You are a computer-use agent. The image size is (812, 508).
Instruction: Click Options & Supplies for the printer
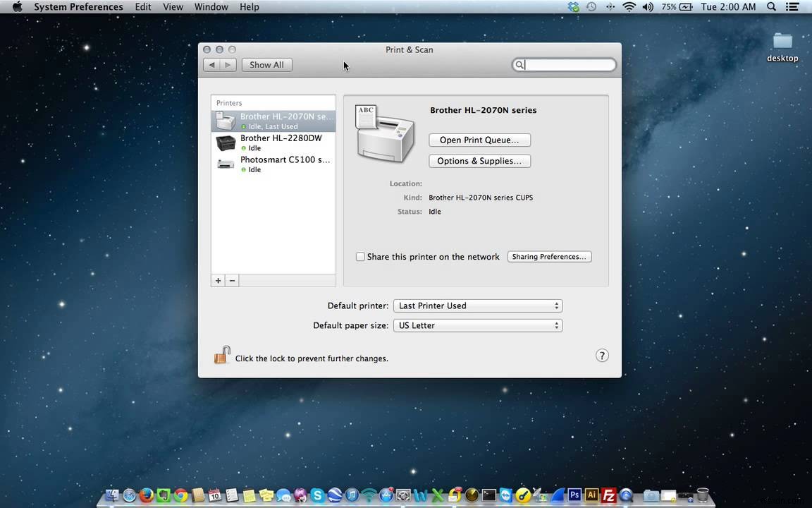[479, 161]
